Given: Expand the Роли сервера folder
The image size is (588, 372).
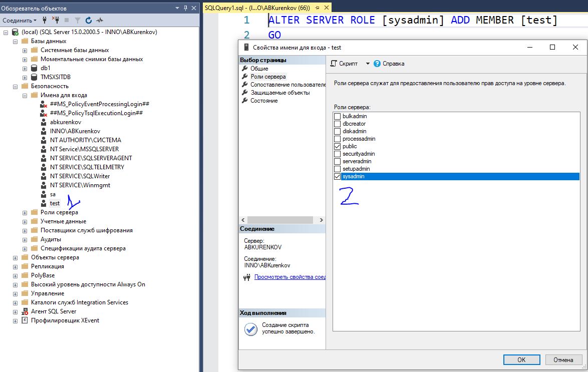Looking at the screenshot, I should (25, 212).
